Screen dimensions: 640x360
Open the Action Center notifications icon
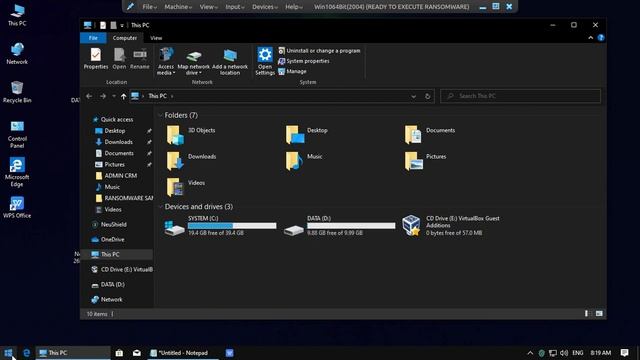pyautogui.click(x=624, y=353)
